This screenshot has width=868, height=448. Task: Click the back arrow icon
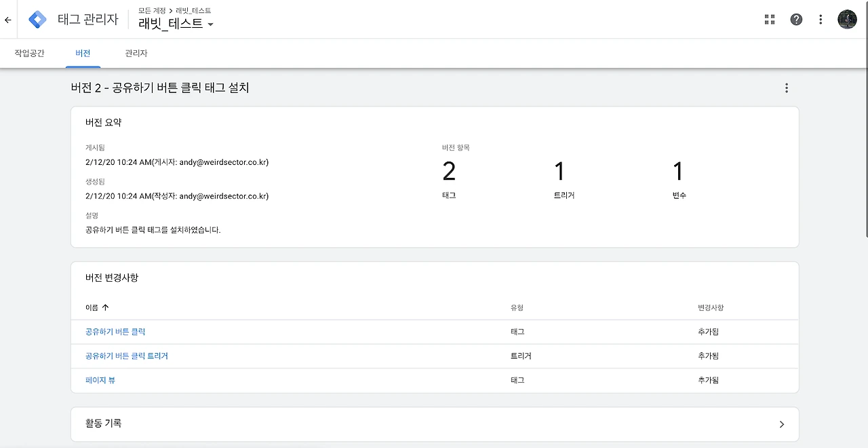pos(8,20)
